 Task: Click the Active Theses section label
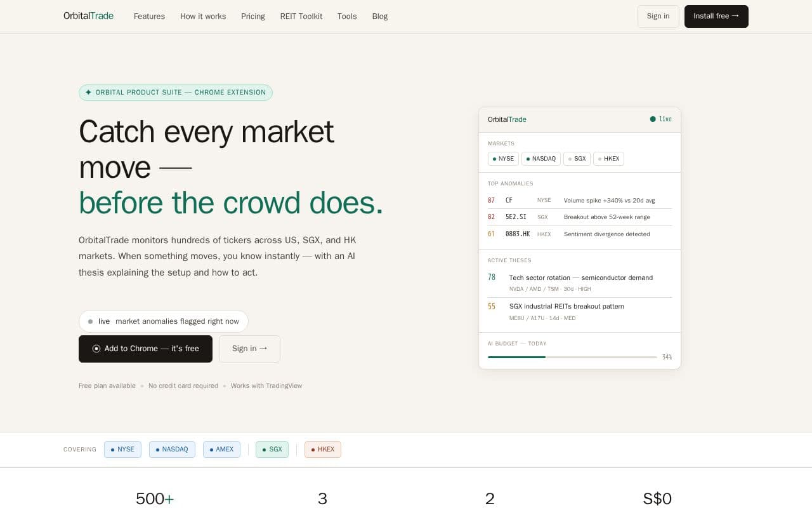[509, 260]
